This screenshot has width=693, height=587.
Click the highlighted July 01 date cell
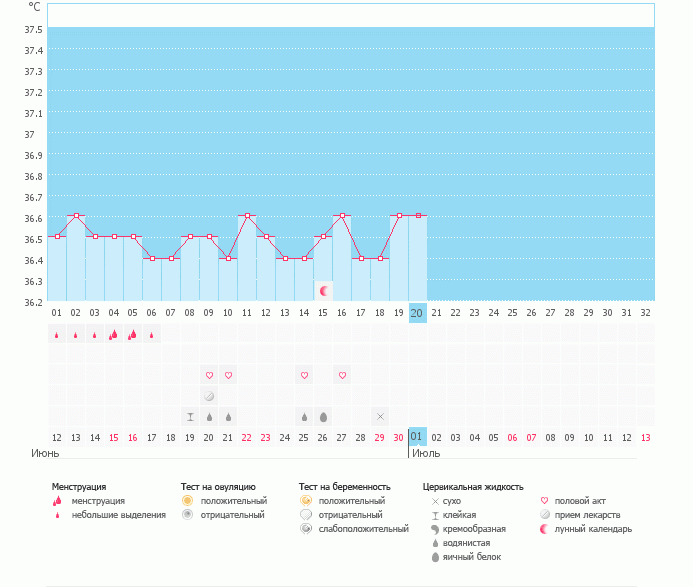coord(417,437)
